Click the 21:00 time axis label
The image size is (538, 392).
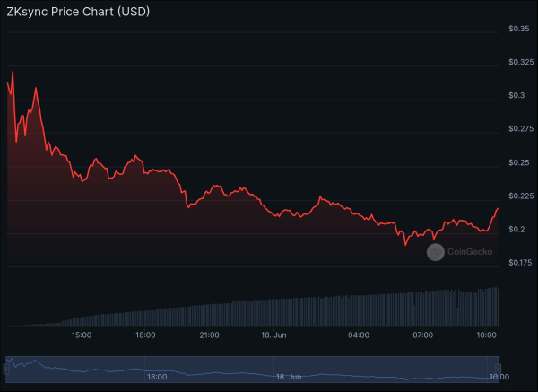(209, 335)
